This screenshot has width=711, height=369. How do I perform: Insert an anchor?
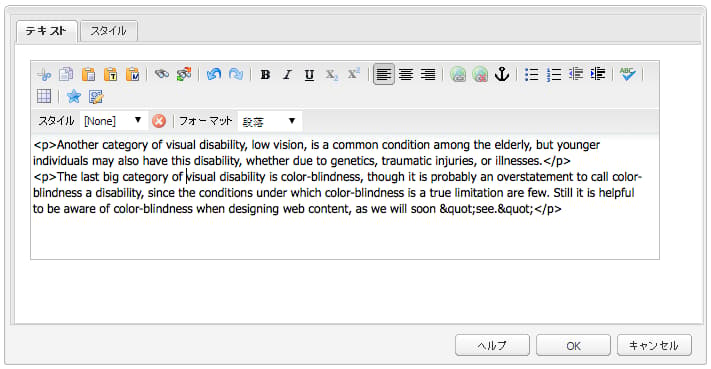pos(502,74)
